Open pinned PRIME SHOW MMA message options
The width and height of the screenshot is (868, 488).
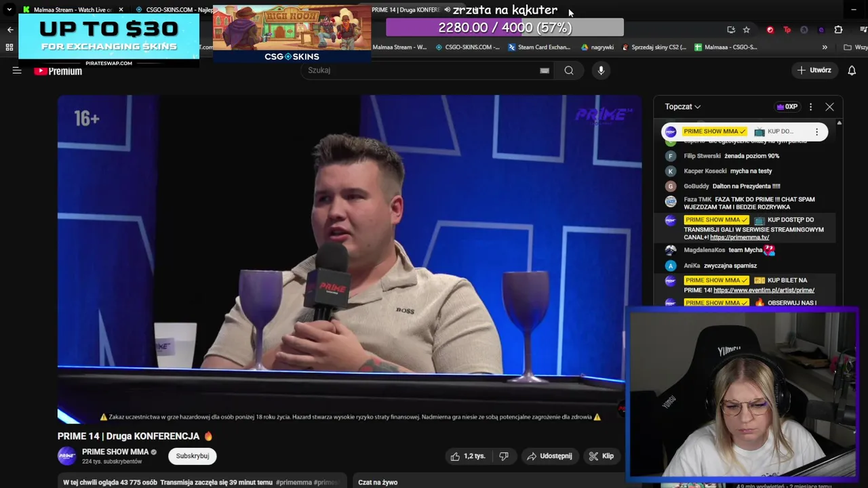click(x=816, y=131)
